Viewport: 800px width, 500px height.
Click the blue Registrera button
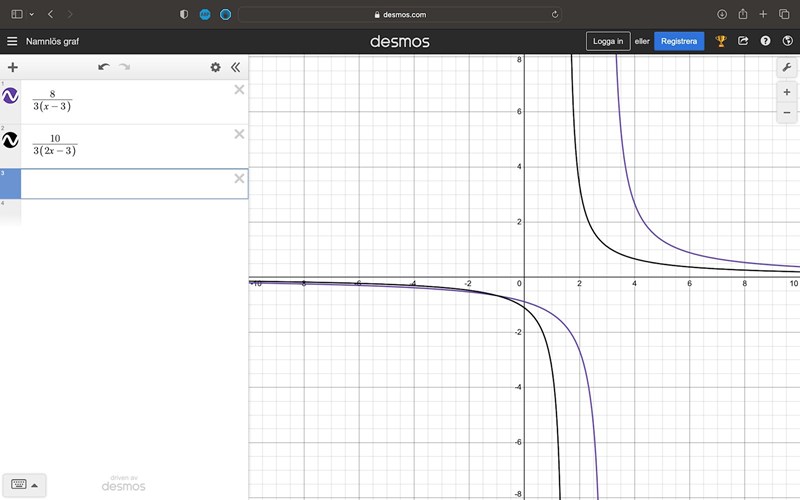point(679,41)
